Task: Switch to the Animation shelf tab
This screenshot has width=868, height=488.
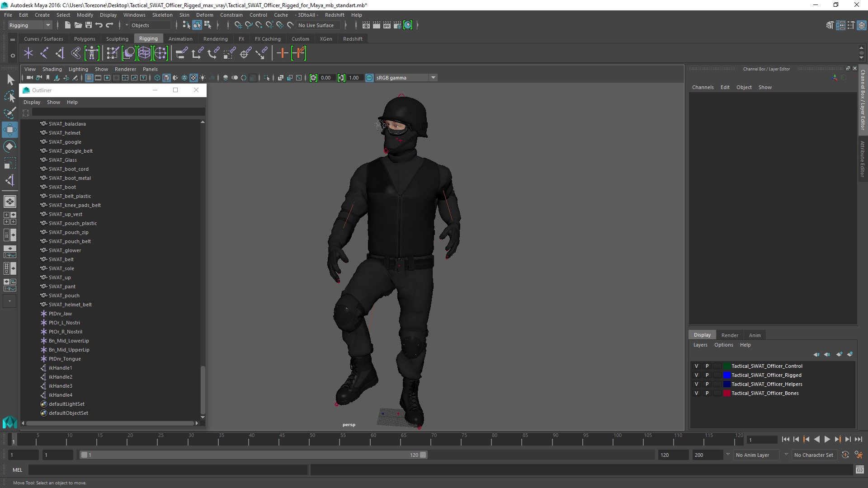Action: [180, 39]
